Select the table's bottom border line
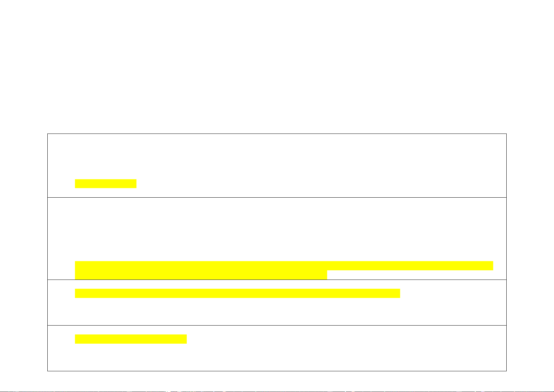The height and width of the screenshot is (392, 554). pyautogui.click(x=277, y=371)
